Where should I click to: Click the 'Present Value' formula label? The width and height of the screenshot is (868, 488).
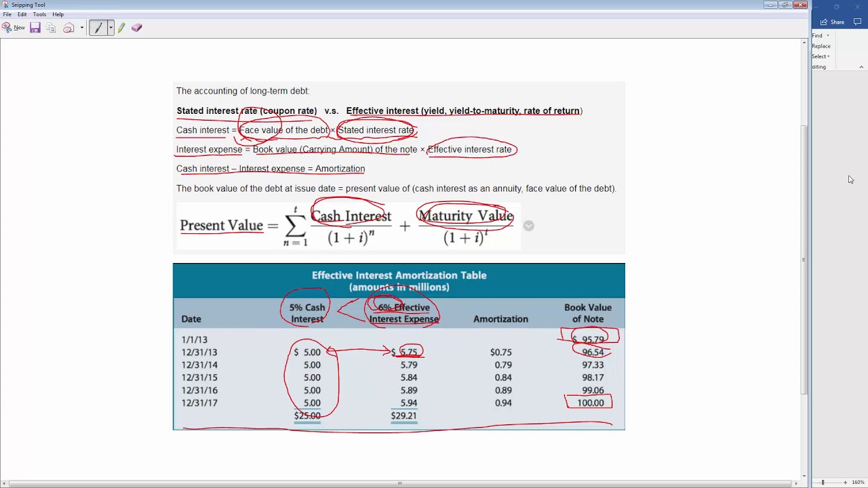pyautogui.click(x=221, y=226)
